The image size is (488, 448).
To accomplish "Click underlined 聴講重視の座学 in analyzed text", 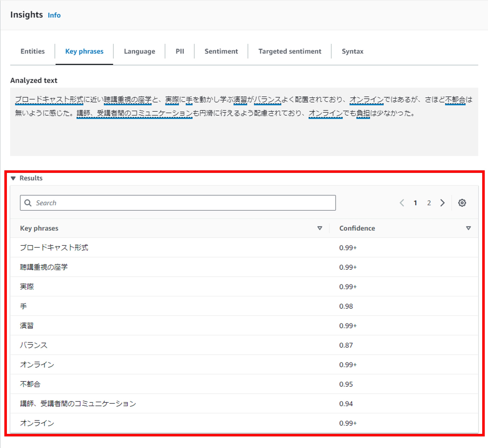I will click(x=127, y=100).
